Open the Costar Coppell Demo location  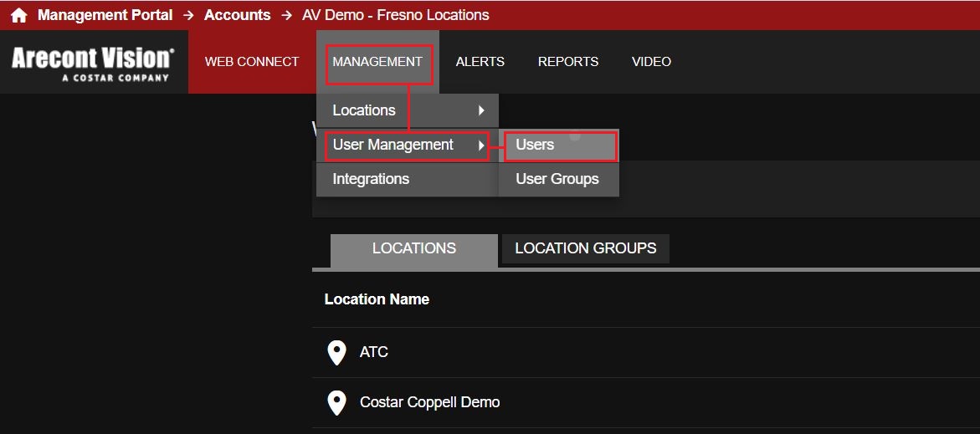(x=645, y=402)
